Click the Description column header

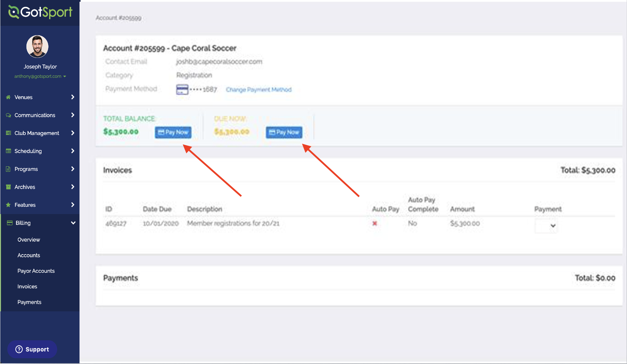[x=205, y=209]
